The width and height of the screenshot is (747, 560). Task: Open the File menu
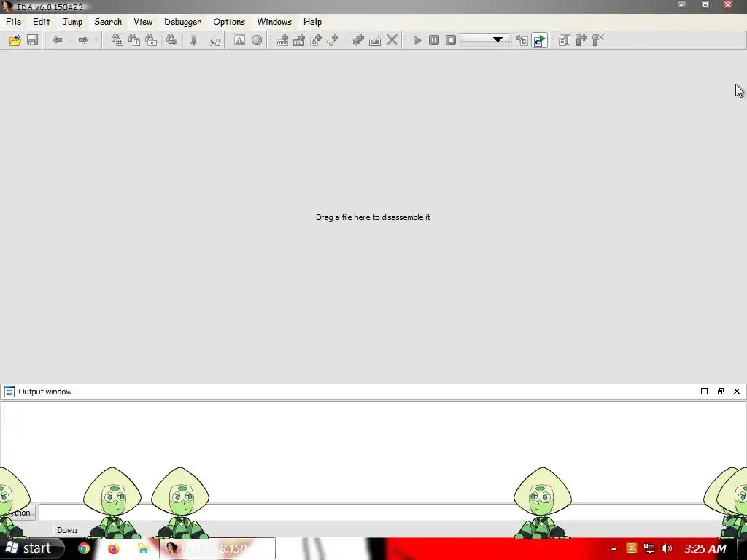coord(13,22)
